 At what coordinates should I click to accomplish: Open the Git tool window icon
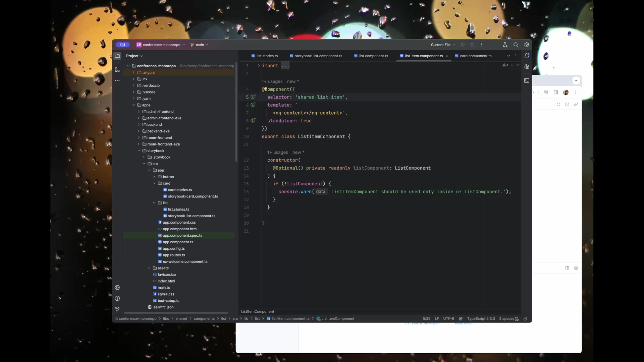pos(117,309)
